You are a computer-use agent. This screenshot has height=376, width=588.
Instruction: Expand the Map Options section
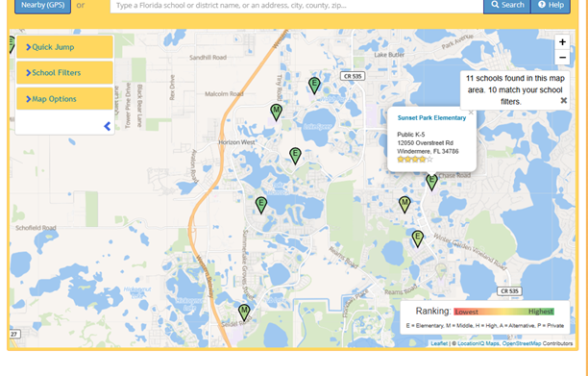click(x=65, y=99)
